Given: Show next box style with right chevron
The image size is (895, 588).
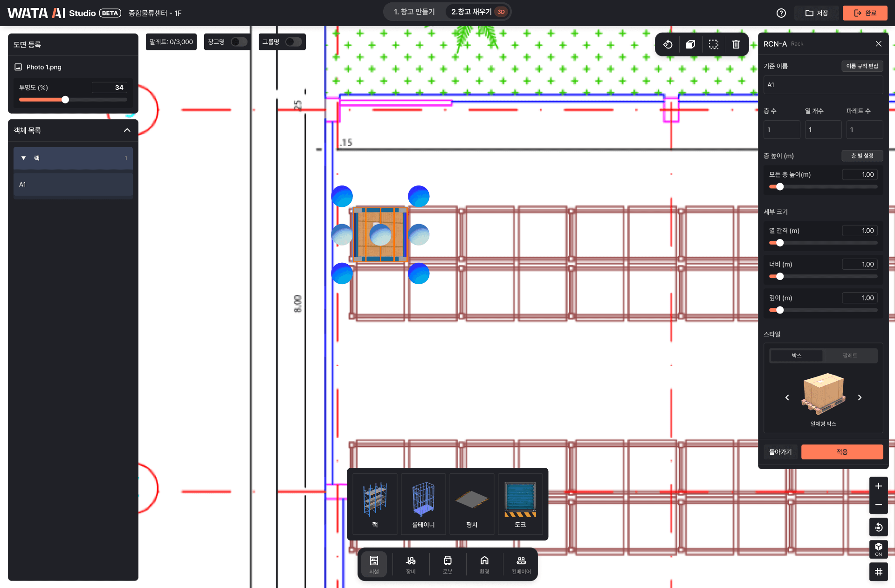Looking at the screenshot, I should pos(860,397).
